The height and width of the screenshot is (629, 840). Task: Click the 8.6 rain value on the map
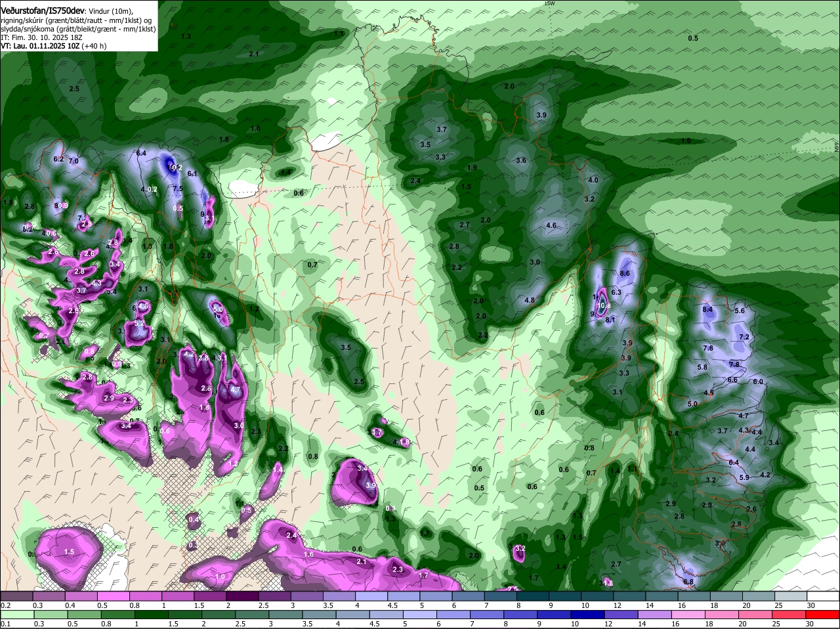pyautogui.click(x=625, y=273)
